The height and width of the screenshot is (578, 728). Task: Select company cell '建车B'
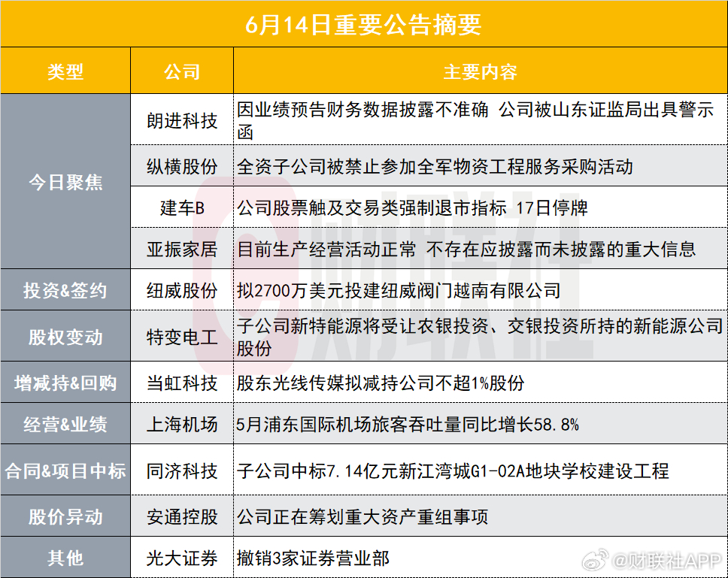pos(182,207)
